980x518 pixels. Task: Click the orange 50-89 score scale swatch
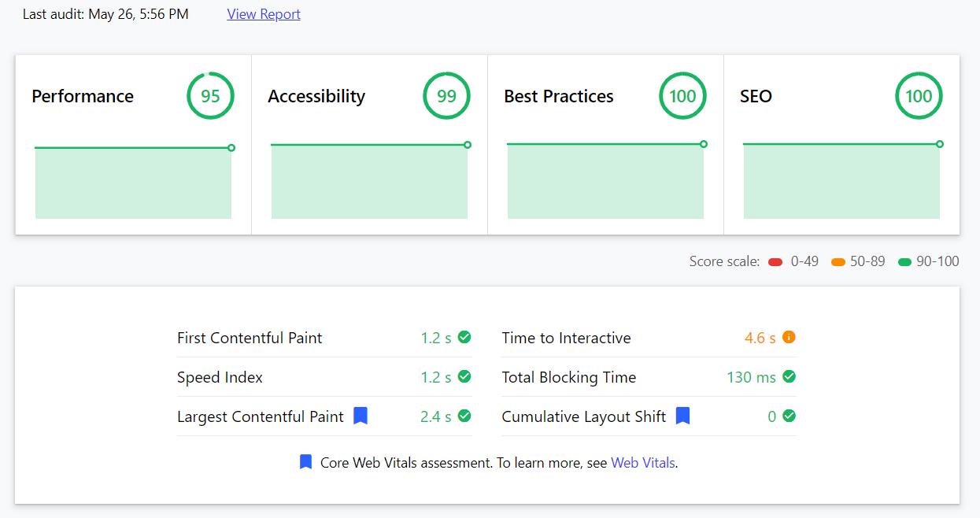pos(838,262)
